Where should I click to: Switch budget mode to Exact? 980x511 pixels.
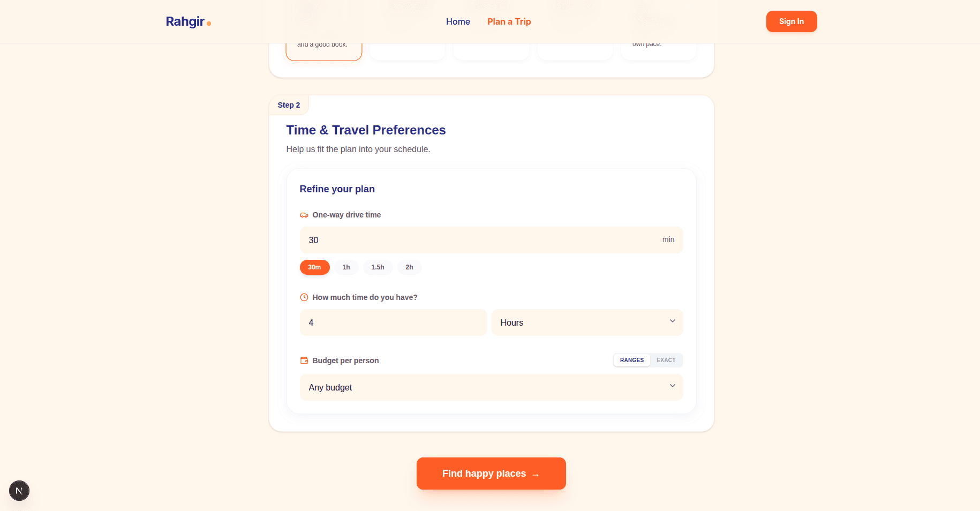pos(666,360)
